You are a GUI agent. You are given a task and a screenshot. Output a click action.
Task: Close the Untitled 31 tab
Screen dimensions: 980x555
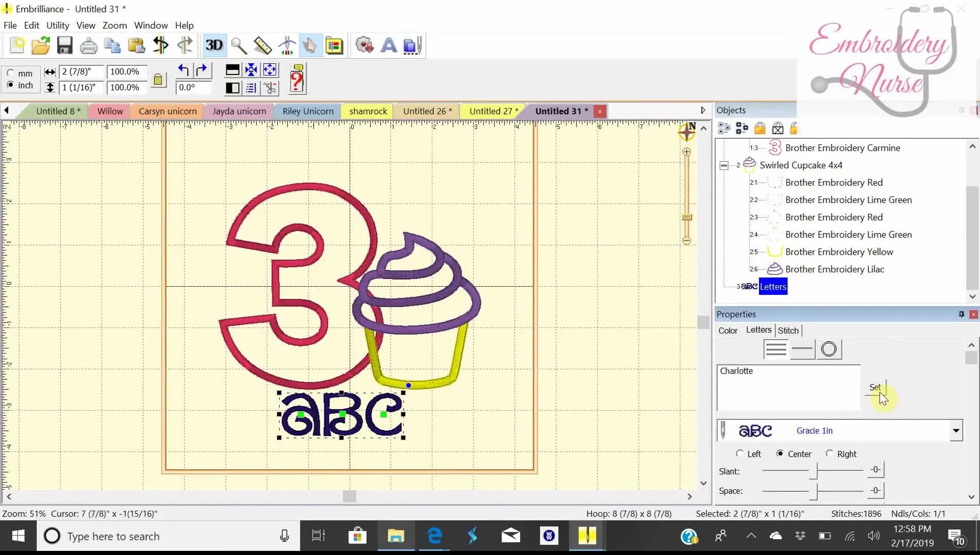click(x=600, y=111)
